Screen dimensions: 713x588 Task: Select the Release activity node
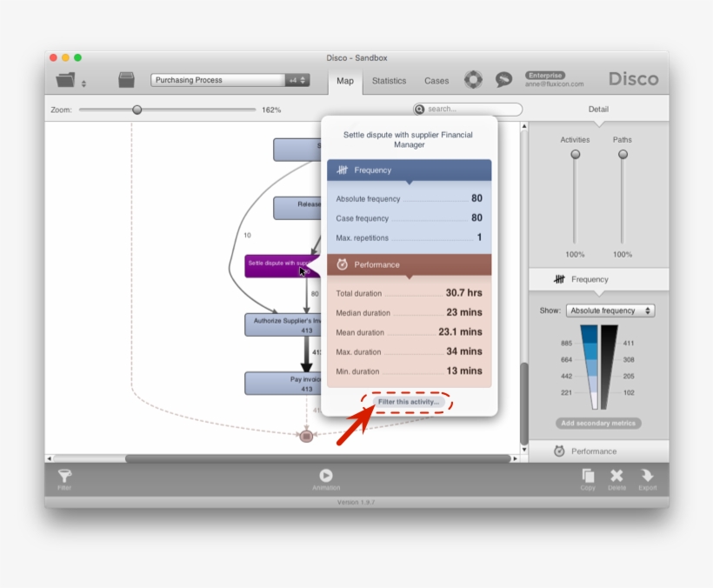click(x=297, y=208)
